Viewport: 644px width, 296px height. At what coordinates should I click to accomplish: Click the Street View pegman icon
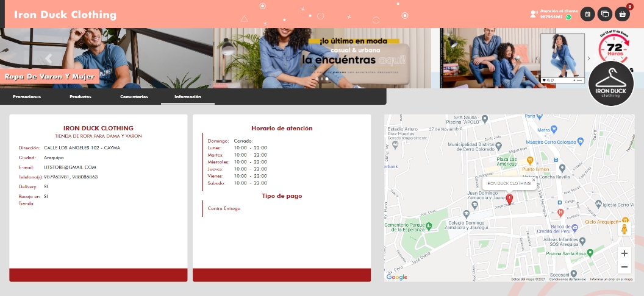point(624,229)
